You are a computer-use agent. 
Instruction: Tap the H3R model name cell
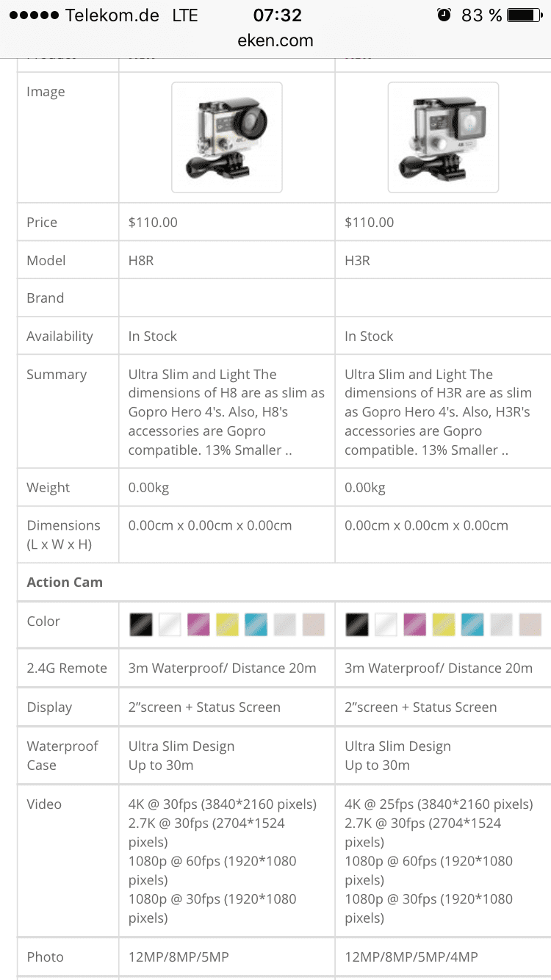(x=358, y=261)
